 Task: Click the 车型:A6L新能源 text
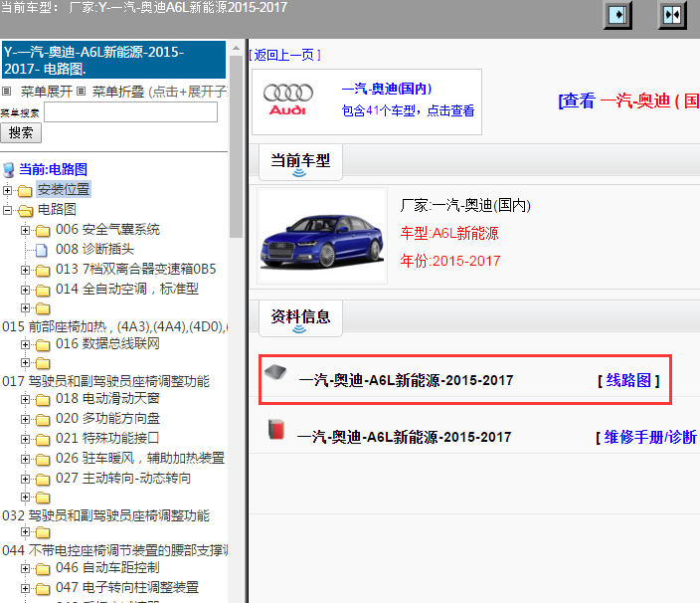[449, 234]
